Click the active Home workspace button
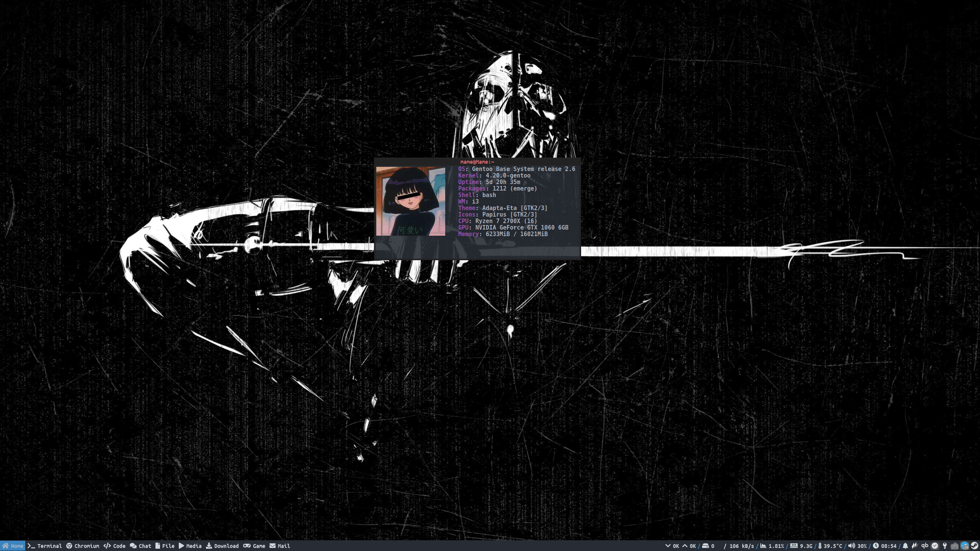This screenshot has height=551, width=980. 13,546
